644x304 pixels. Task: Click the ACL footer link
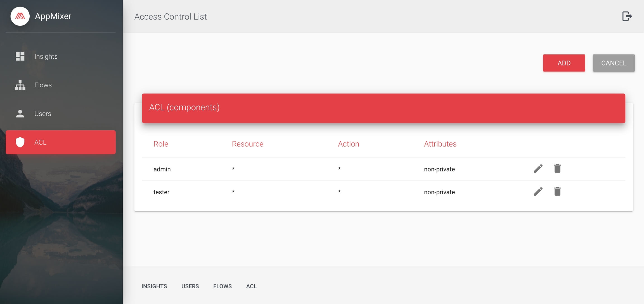tap(251, 286)
